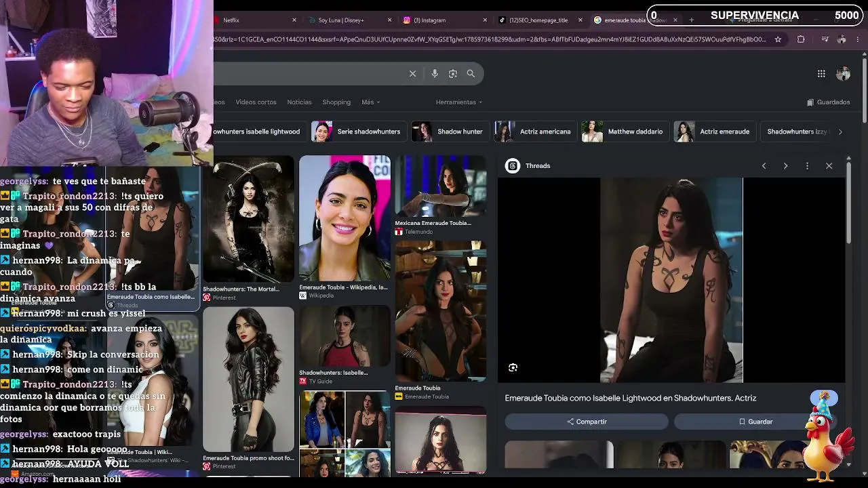Select the Videos cortos search filter

coord(256,102)
